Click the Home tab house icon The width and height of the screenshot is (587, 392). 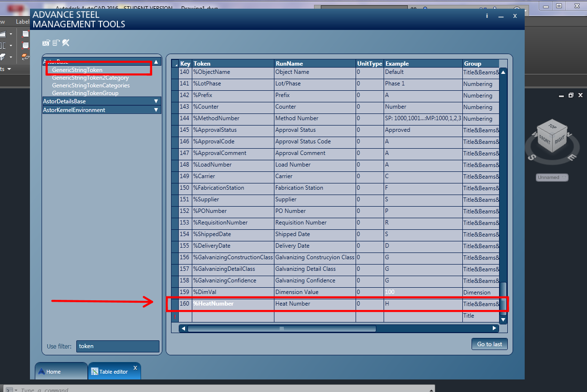click(41, 371)
